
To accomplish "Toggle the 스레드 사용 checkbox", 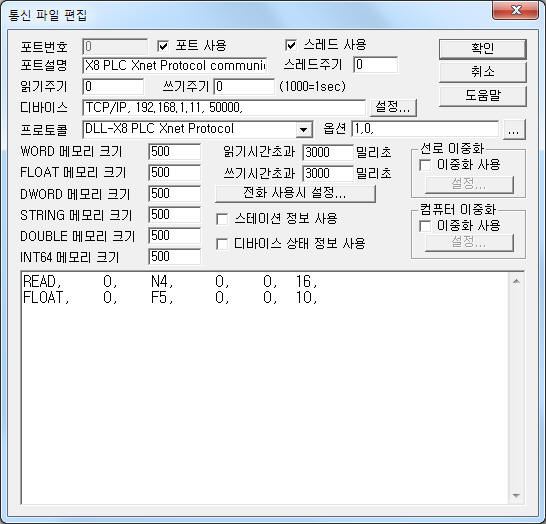I will pos(290,45).
